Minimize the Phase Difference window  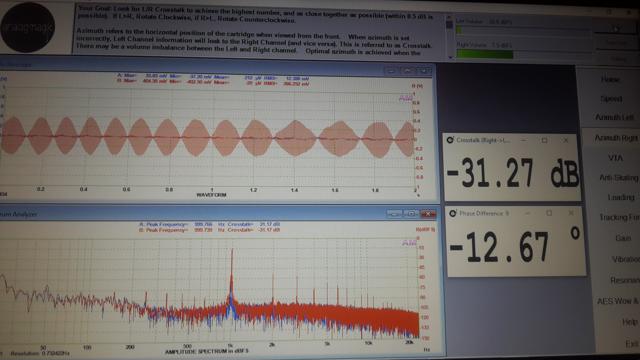[528, 213]
